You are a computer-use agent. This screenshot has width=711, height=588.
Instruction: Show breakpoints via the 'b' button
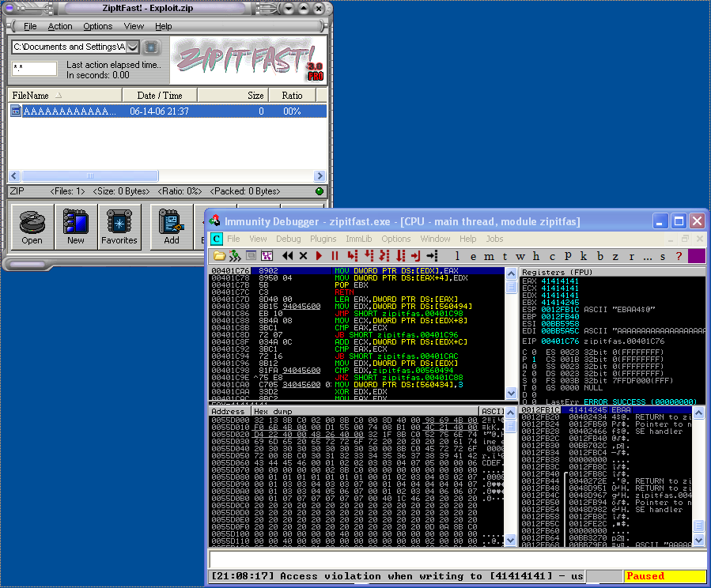pyautogui.click(x=600, y=256)
